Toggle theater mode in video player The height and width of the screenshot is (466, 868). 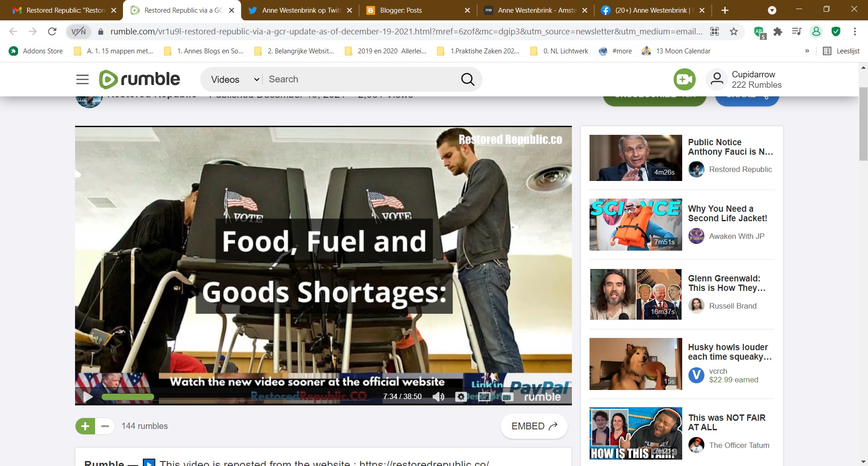(484, 397)
